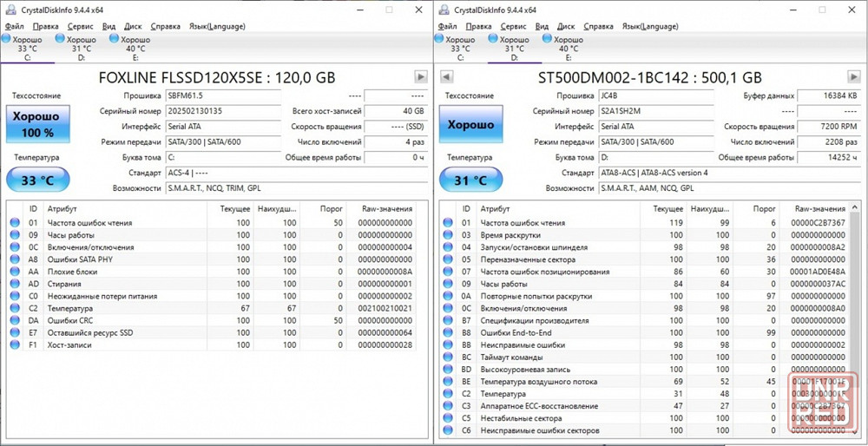
Task: Click status orb for Ошибки SATA PHY row
Action: pyautogui.click(x=15, y=259)
